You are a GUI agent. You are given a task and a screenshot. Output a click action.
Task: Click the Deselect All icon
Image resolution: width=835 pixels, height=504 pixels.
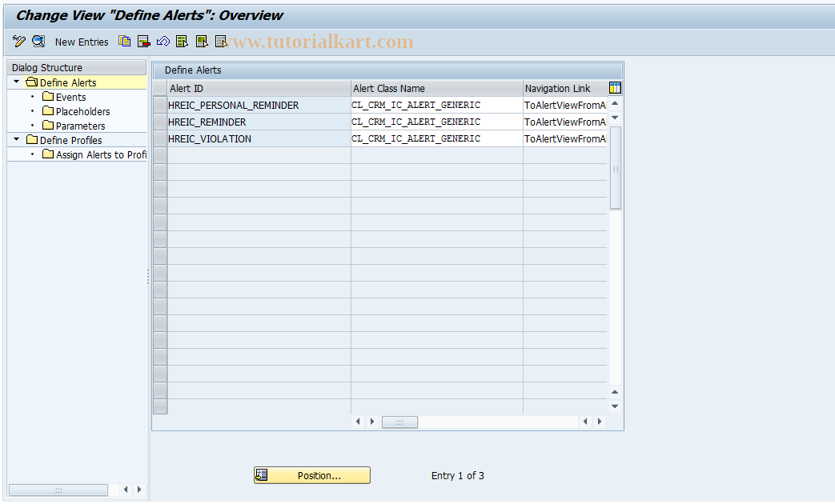click(x=221, y=42)
